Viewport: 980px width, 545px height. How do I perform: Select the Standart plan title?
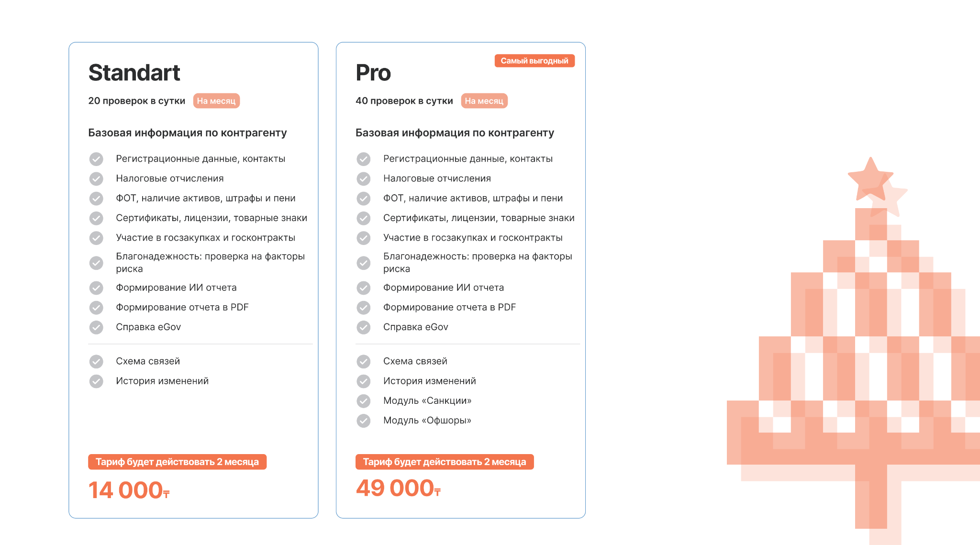[x=134, y=73]
